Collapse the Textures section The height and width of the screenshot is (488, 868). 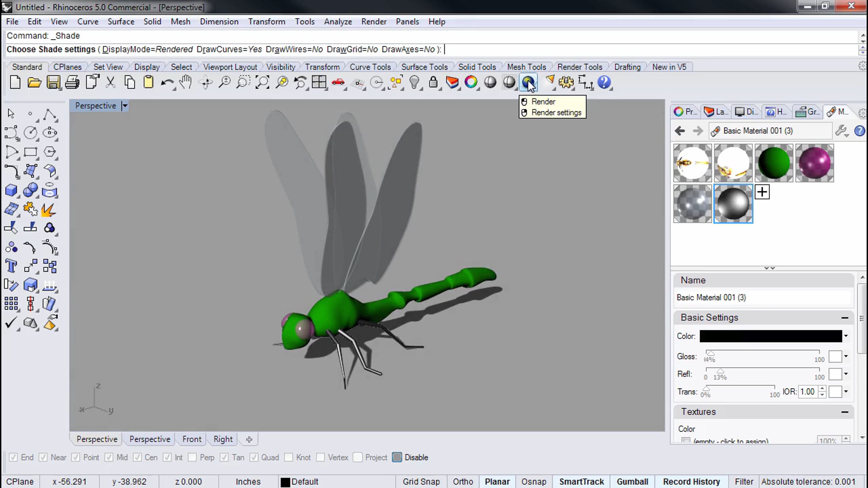845,412
